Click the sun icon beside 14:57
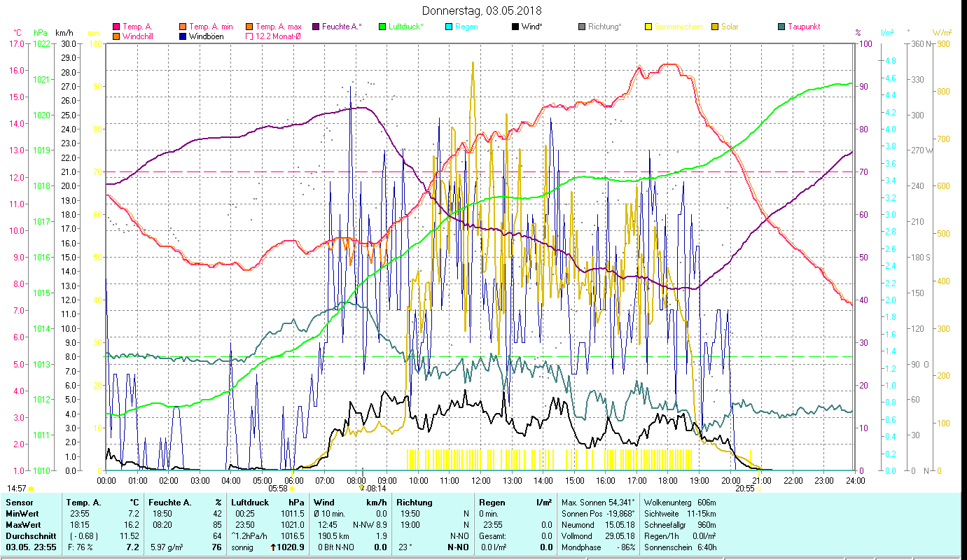Screen dimensions: 967x560 [31, 489]
